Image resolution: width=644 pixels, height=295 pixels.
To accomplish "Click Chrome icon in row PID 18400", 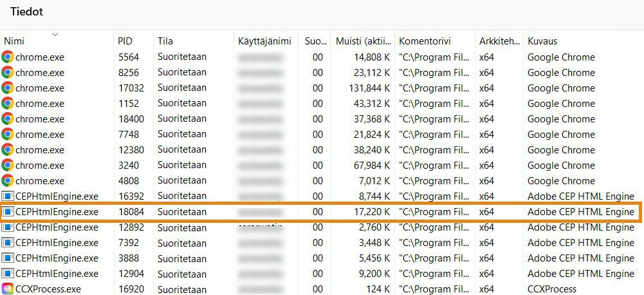I will [x=7, y=119].
